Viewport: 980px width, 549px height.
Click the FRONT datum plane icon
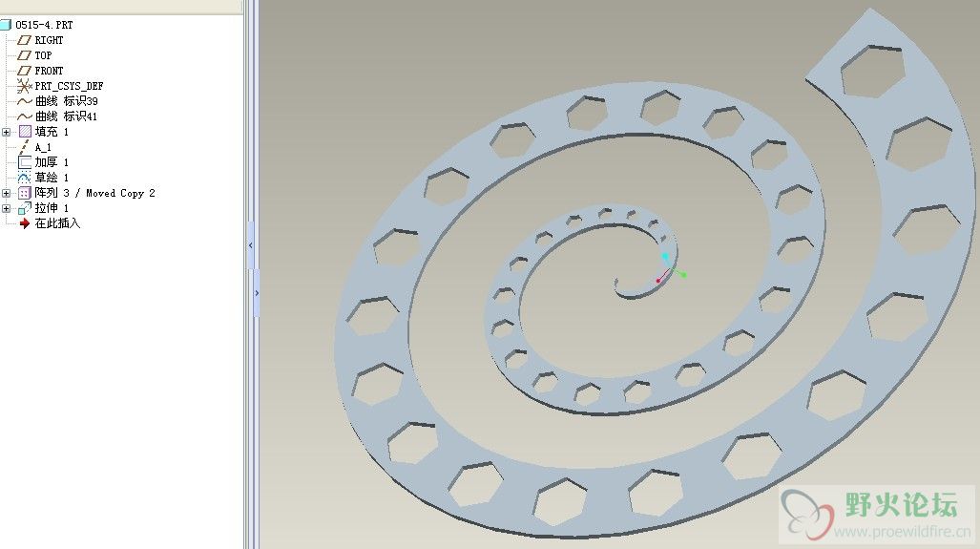click(25, 71)
